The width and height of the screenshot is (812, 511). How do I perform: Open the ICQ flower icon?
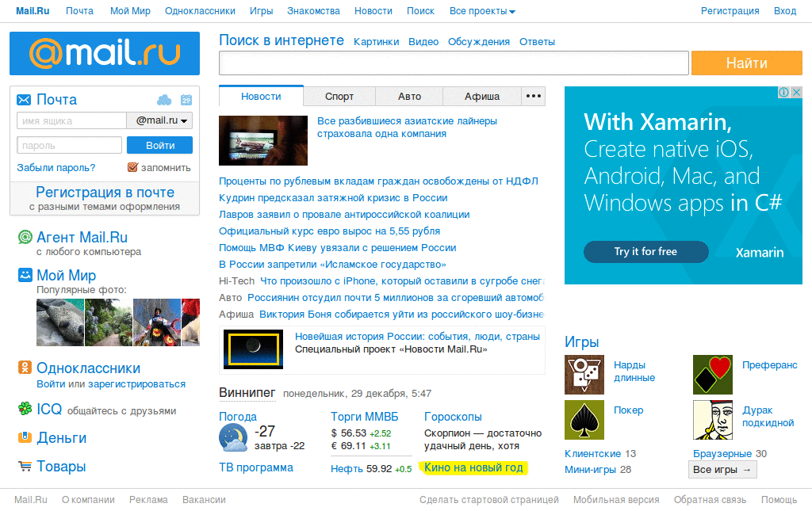[25, 409]
